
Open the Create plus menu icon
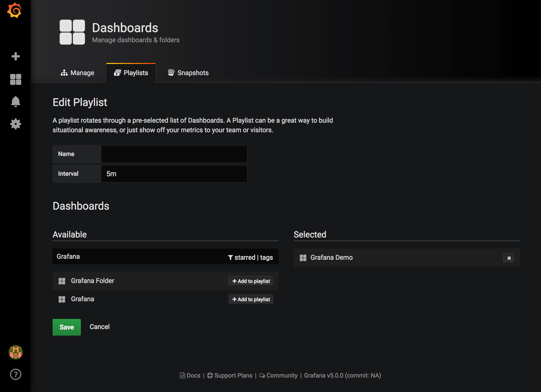15,56
